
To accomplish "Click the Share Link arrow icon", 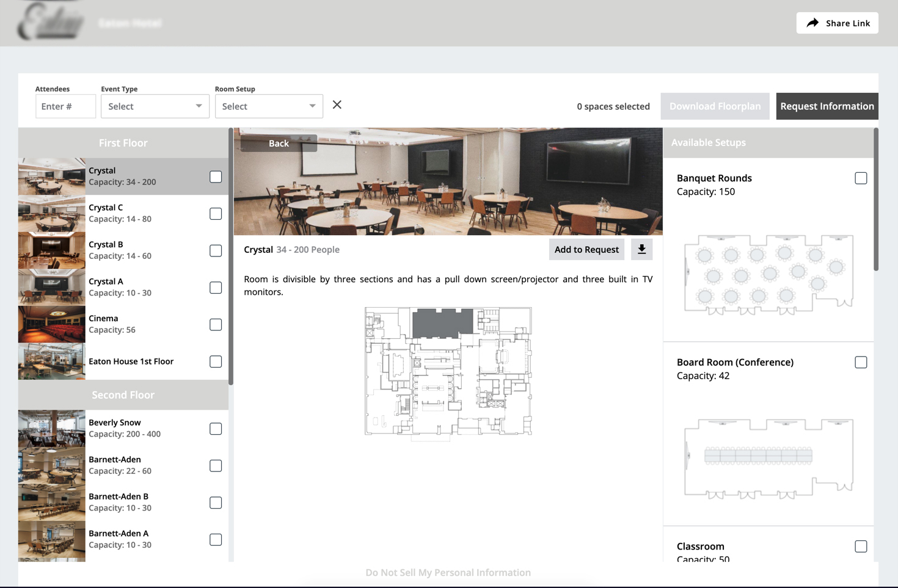I will coord(812,23).
